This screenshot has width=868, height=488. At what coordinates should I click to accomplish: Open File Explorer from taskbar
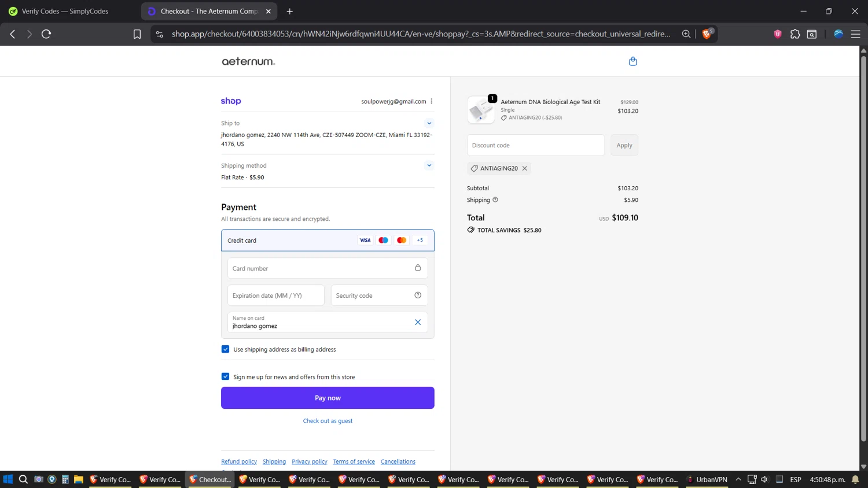[79, 479]
